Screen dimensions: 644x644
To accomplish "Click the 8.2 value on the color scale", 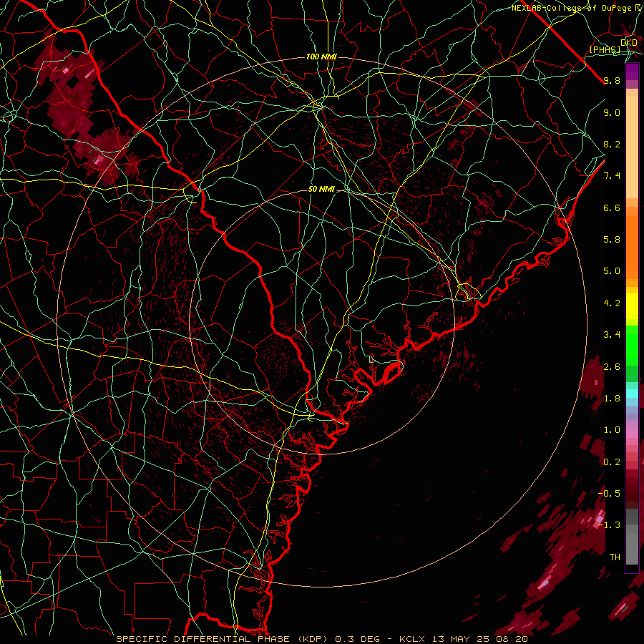I will click(612, 144).
